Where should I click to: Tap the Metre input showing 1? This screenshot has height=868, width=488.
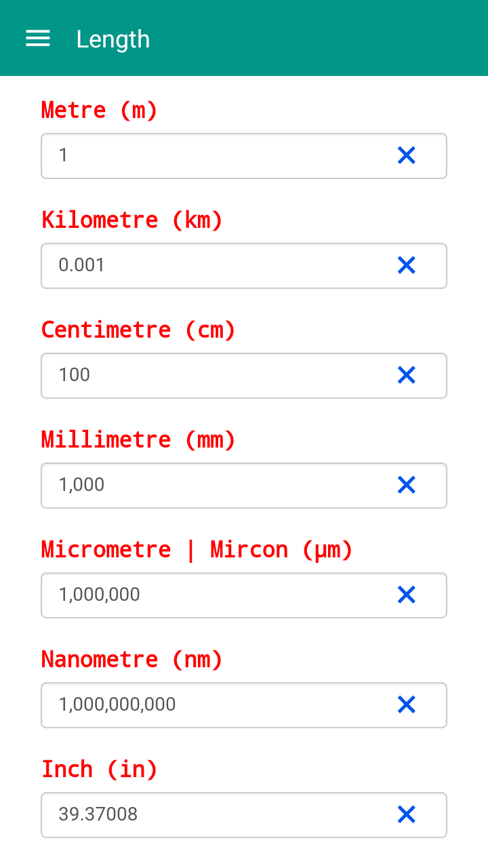tap(210, 156)
